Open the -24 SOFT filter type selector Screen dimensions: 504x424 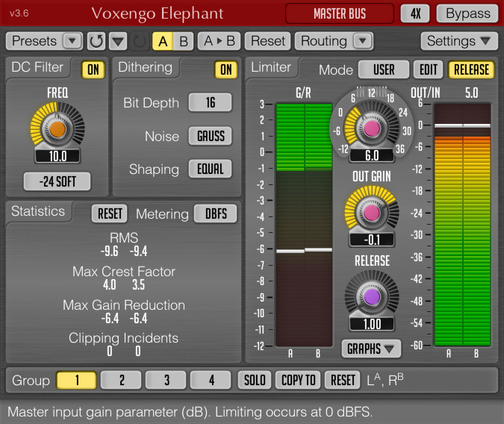pos(57,181)
